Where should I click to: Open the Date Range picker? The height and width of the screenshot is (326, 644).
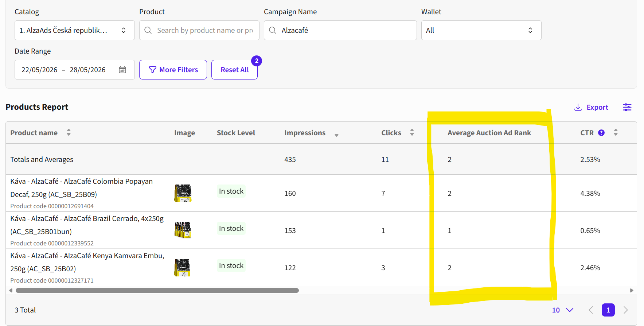(75, 70)
